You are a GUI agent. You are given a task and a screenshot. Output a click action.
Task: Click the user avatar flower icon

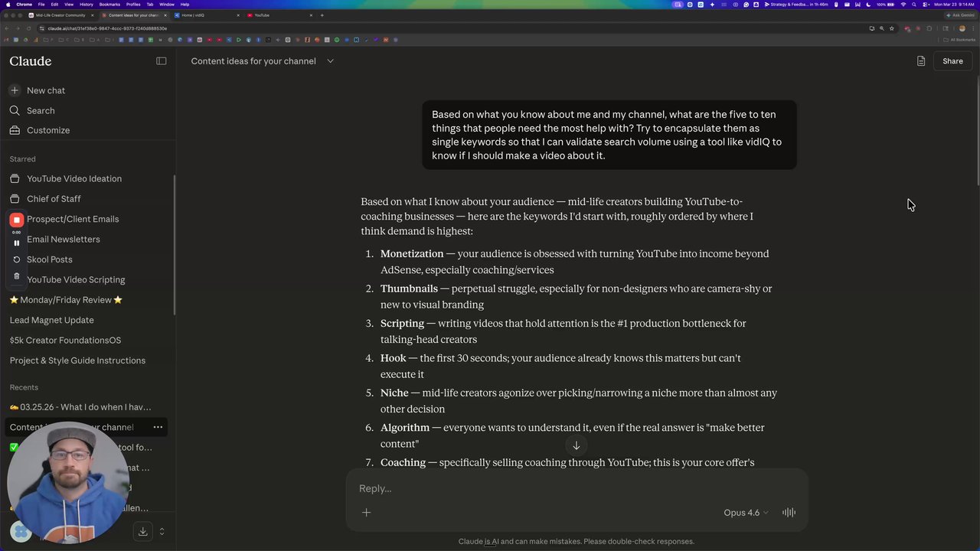point(21,531)
